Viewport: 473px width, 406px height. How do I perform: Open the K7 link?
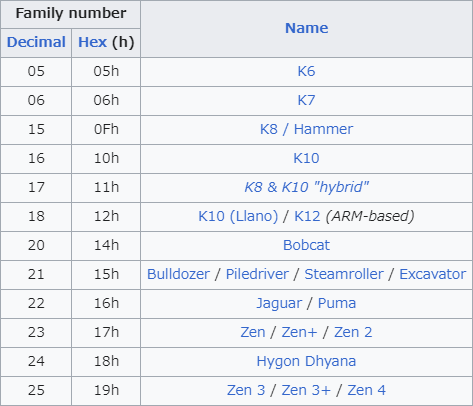click(306, 100)
